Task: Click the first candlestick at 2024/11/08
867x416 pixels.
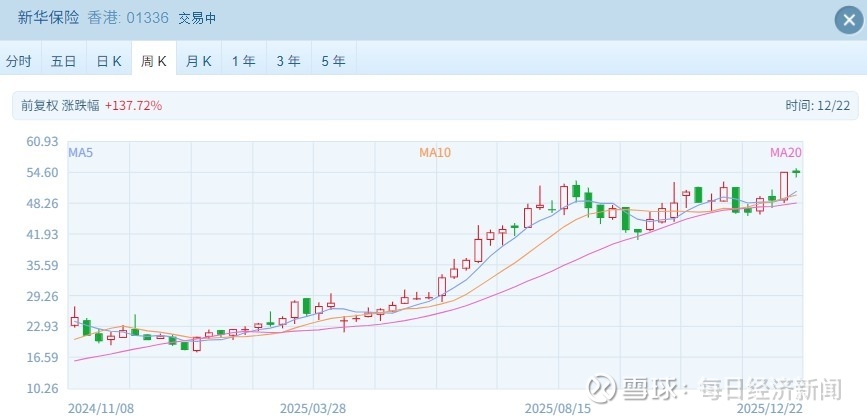Action: [75, 319]
